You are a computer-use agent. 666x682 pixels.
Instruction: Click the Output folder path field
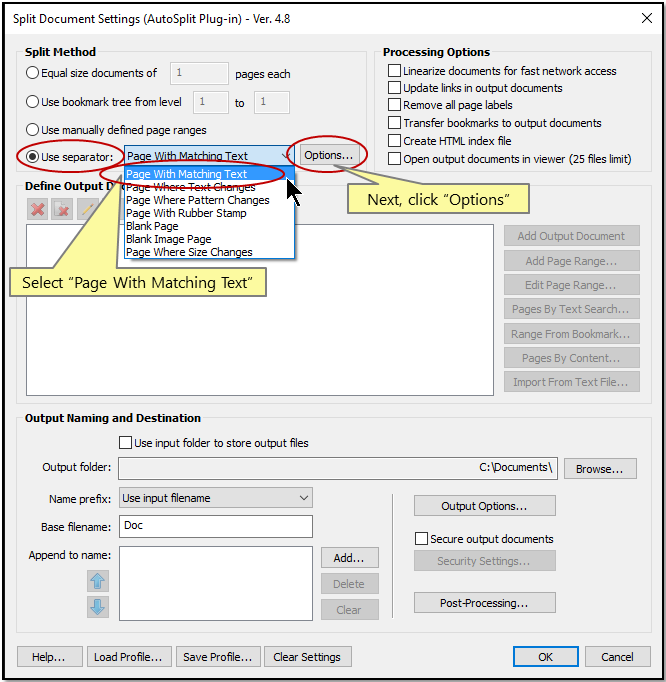coord(338,468)
